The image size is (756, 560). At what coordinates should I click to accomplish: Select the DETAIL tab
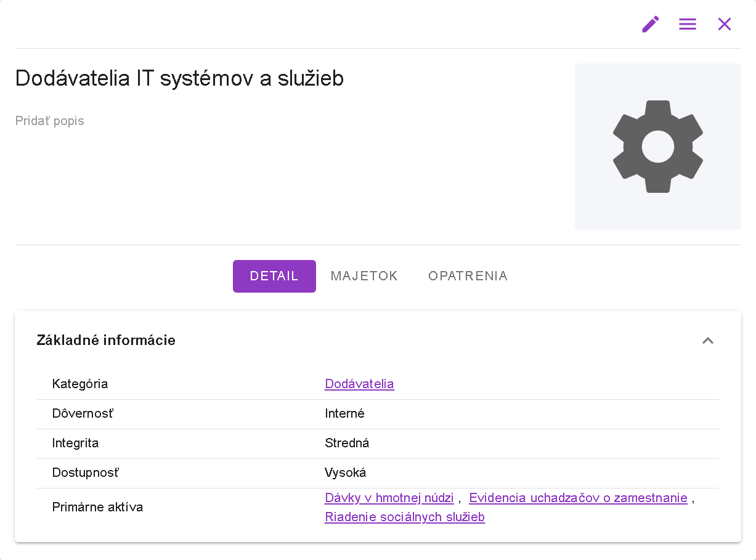[274, 276]
